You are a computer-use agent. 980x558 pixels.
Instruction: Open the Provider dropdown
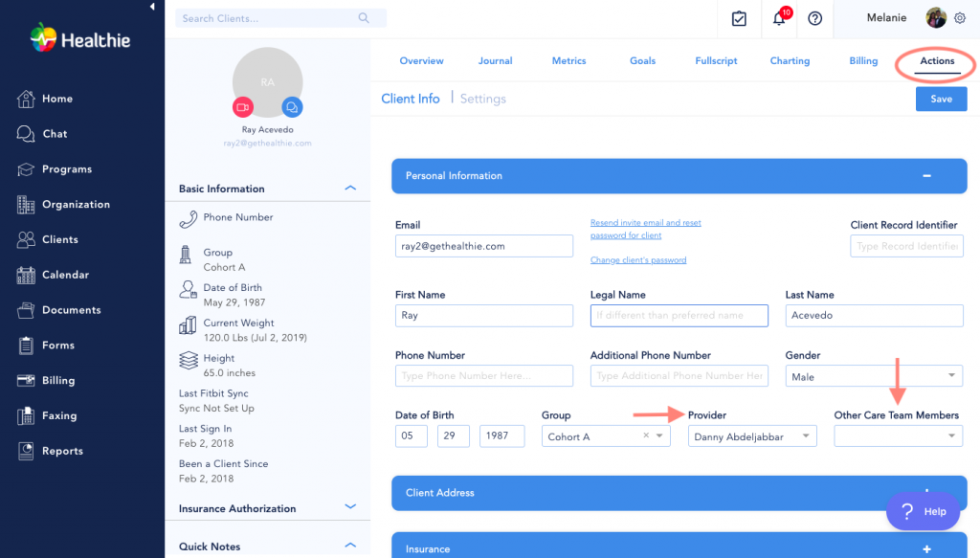tap(752, 435)
